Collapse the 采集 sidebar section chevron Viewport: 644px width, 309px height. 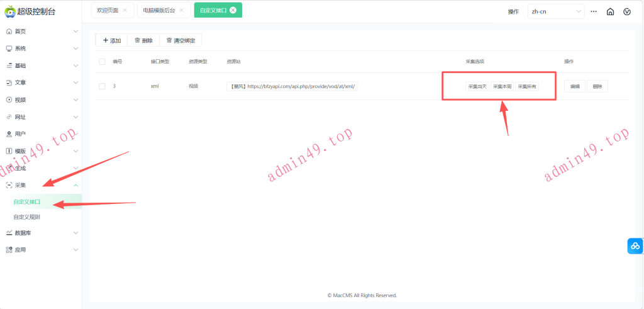point(75,185)
